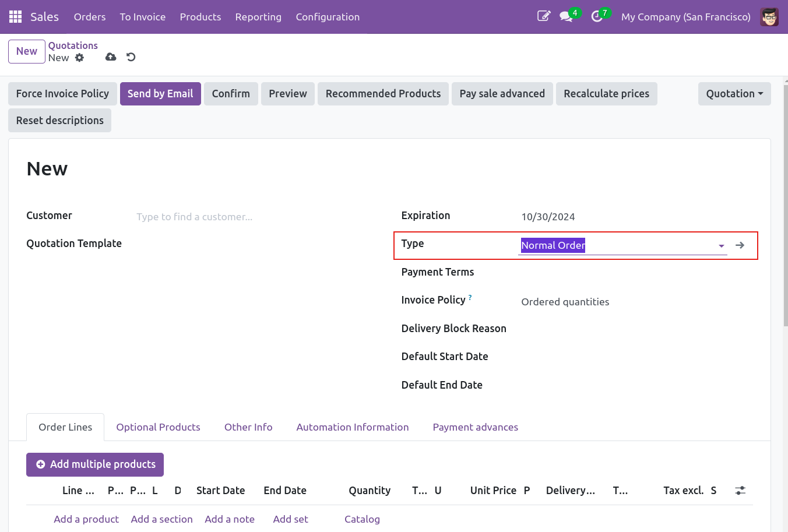Viewport: 788px width, 532px height.
Task: Click the Quantity column header
Action: [370, 491]
